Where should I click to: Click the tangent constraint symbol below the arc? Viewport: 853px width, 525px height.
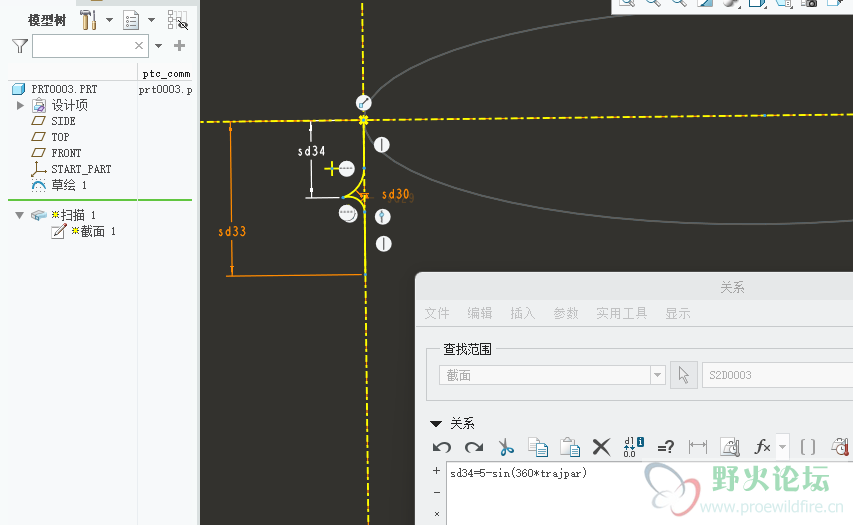point(347,213)
